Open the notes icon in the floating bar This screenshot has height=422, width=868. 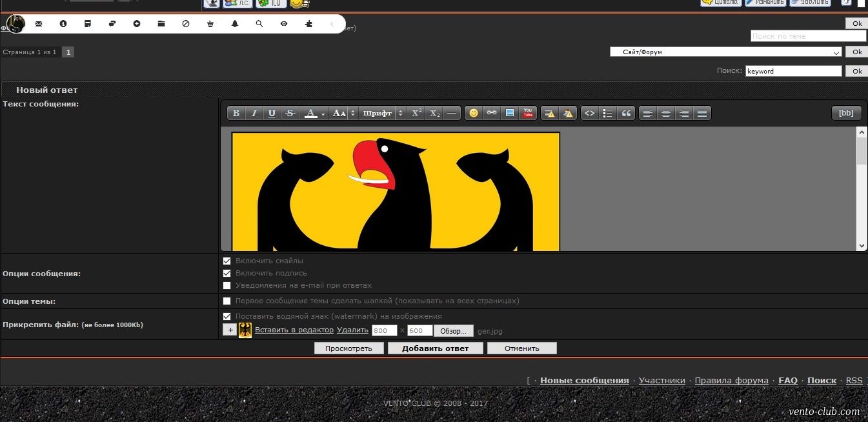tap(88, 24)
